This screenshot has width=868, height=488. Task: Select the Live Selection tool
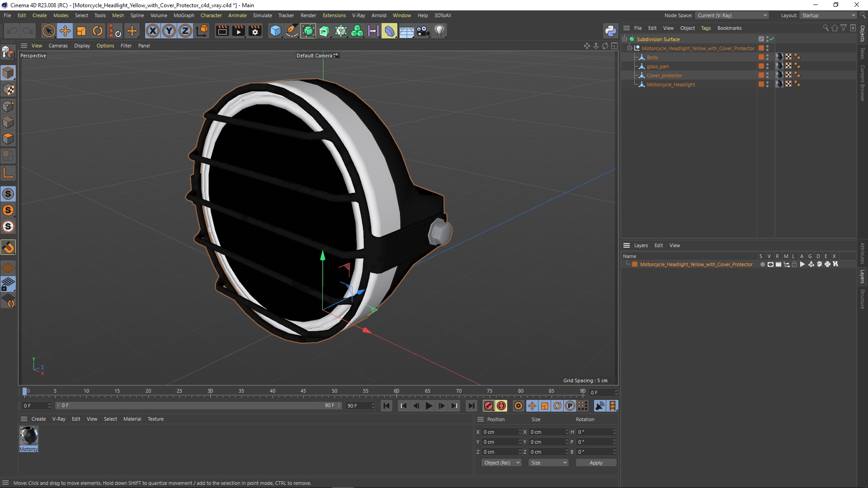(48, 31)
